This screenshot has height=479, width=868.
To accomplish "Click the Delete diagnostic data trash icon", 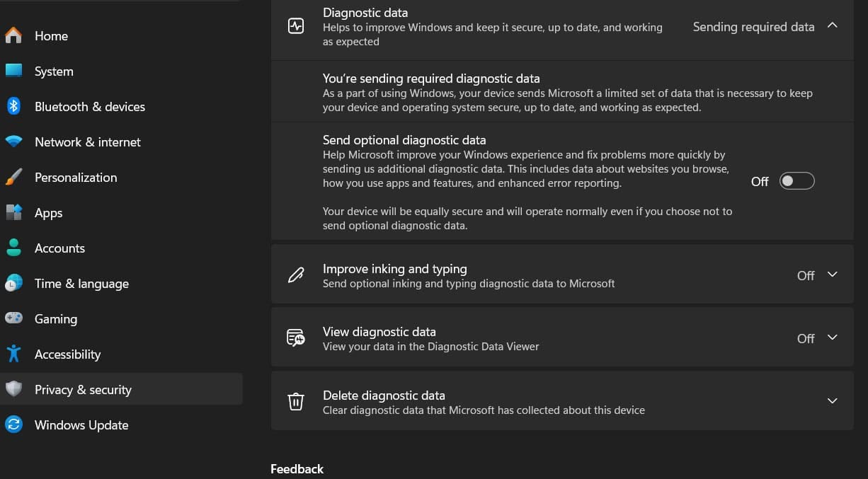I will click(x=295, y=401).
